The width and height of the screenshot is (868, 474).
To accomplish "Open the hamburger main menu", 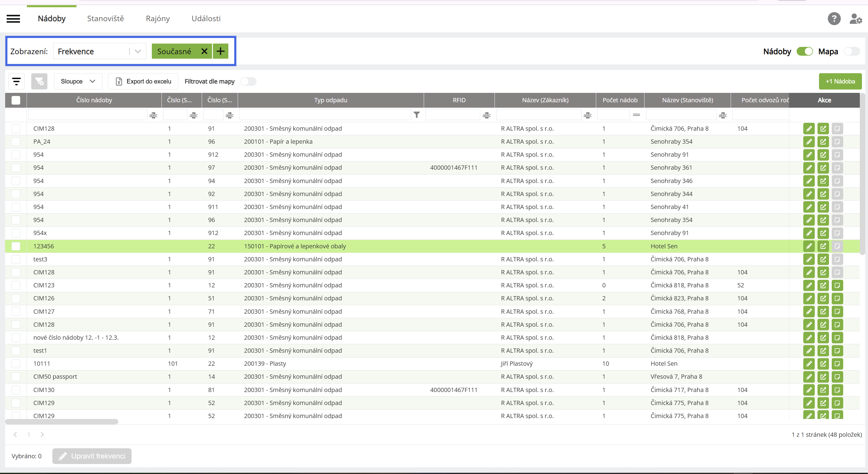I will 13,19.
